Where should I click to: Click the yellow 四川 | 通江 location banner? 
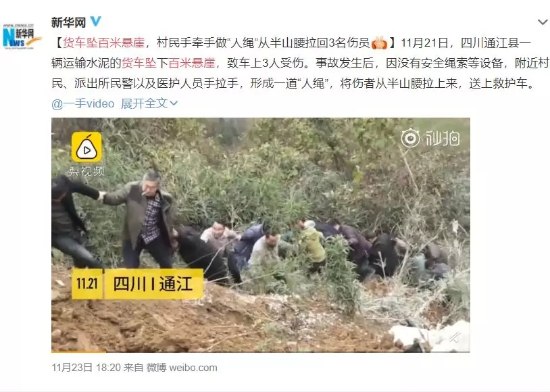tap(153, 284)
